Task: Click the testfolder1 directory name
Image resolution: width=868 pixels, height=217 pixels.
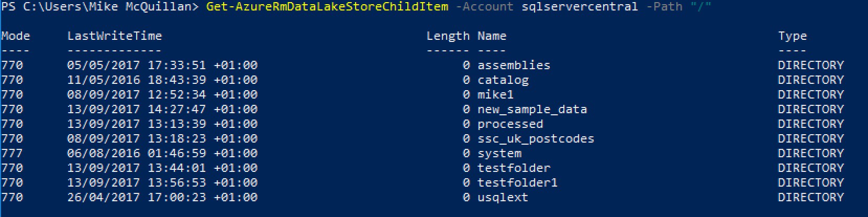Action: pos(517,183)
